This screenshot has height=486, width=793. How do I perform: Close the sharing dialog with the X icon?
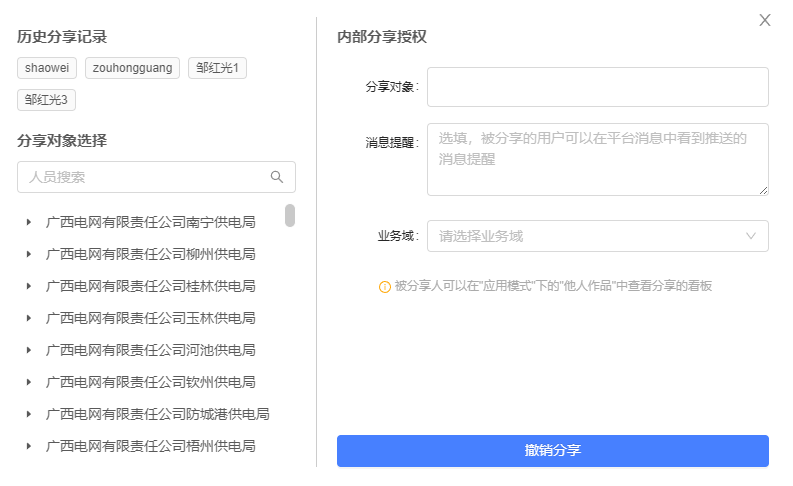(x=765, y=20)
